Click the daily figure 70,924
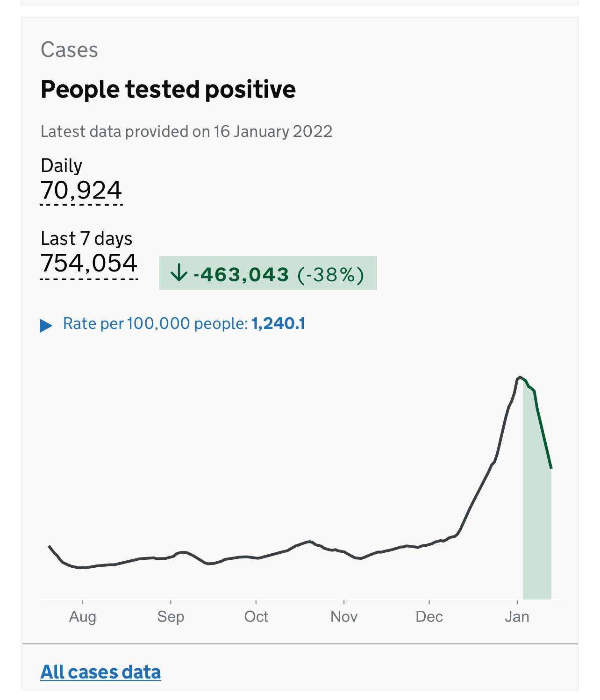 tap(81, 190)
